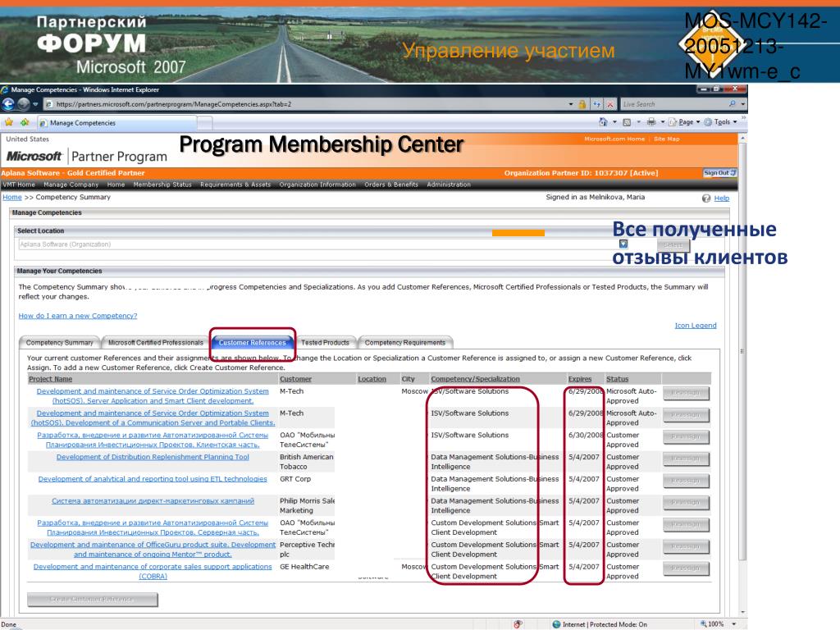The image size is (840, 630).
Task: Open Orders & Benefits navigation item
Action: (391, 185)
